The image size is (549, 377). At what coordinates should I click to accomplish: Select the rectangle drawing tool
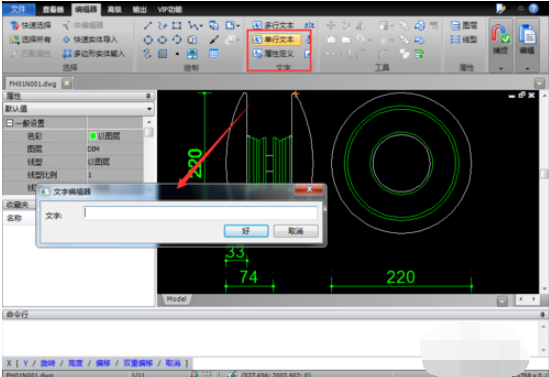(x=176, y=26)
